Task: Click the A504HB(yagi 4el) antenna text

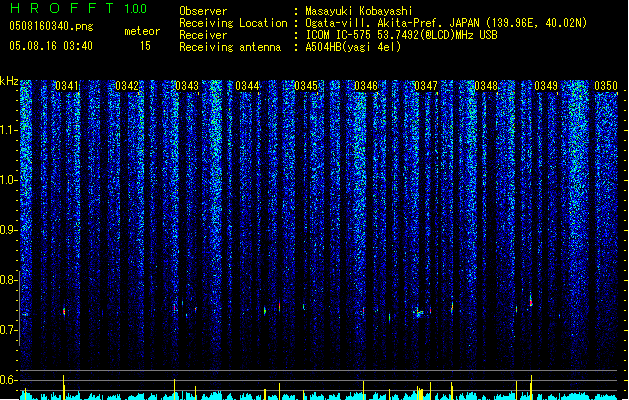Action: tap(353, 47)
